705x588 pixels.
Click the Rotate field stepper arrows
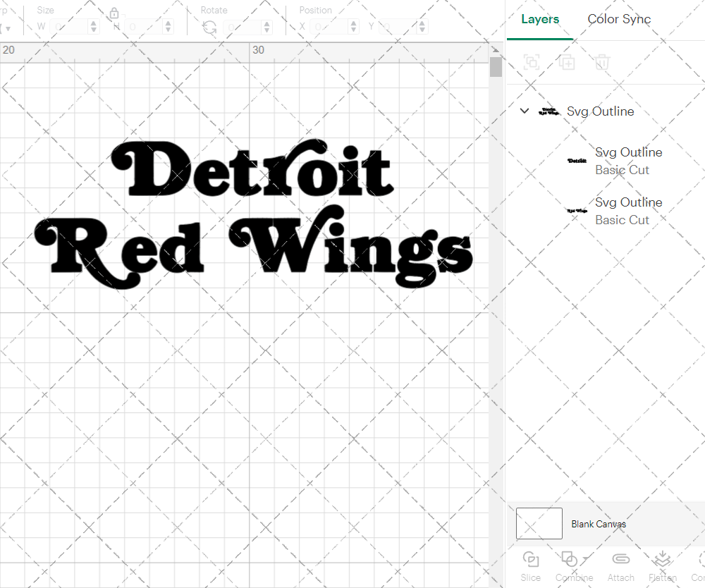pos(267,27)
